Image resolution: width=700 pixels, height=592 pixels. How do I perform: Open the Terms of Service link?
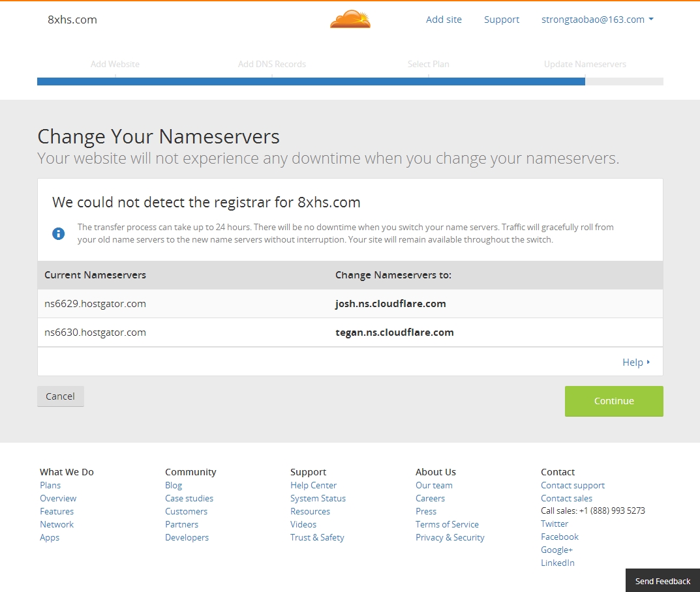pos(448,524)
